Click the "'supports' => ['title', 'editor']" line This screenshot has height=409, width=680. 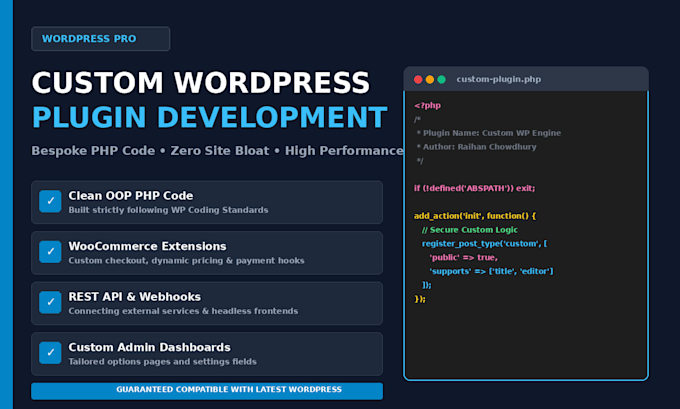(491, 271)
